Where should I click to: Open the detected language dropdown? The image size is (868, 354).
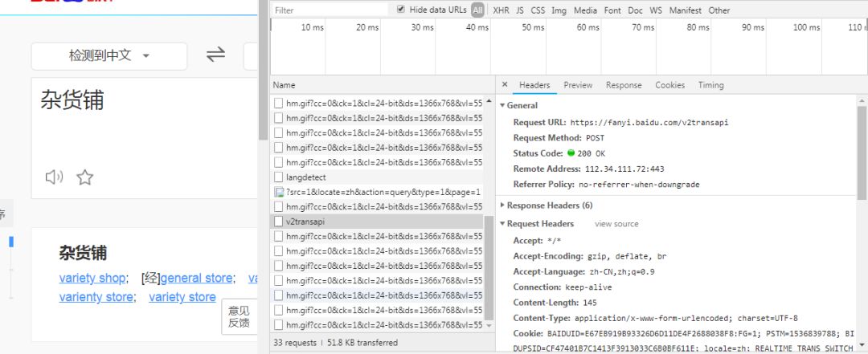pos(109,55)
